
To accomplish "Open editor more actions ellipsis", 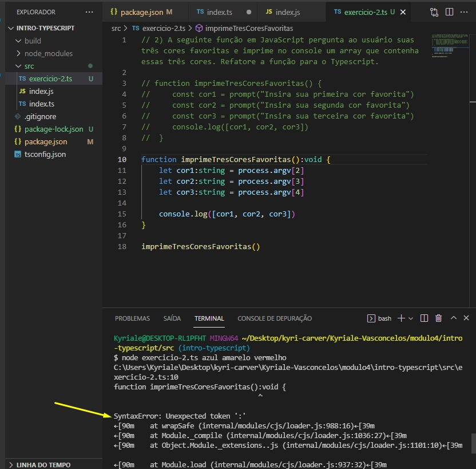I will (x=465, y=12).
